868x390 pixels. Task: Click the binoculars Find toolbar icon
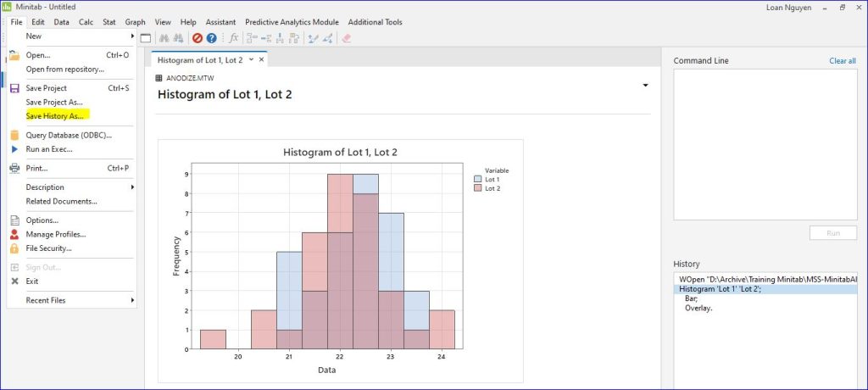click(x=164, y=38)
